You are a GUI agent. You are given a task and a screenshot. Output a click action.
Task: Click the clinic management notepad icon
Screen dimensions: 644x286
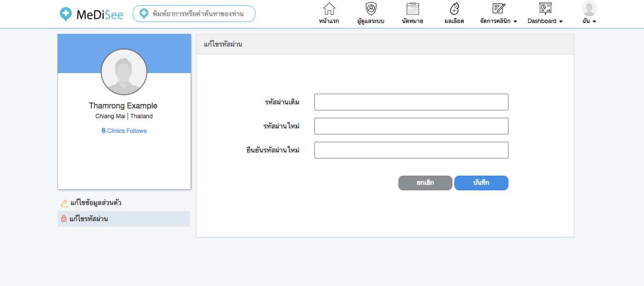[x=499, y=8]
